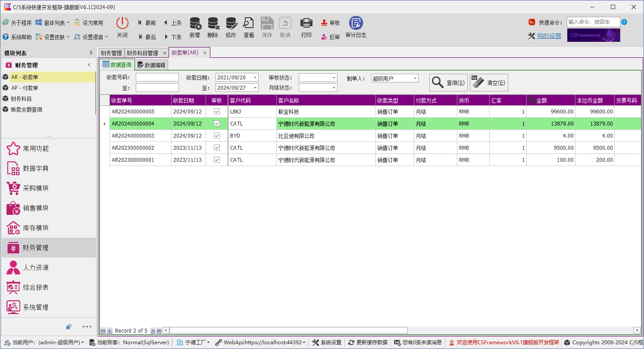
Task: Click the 新增 add record icon
Action: [195, 23]
